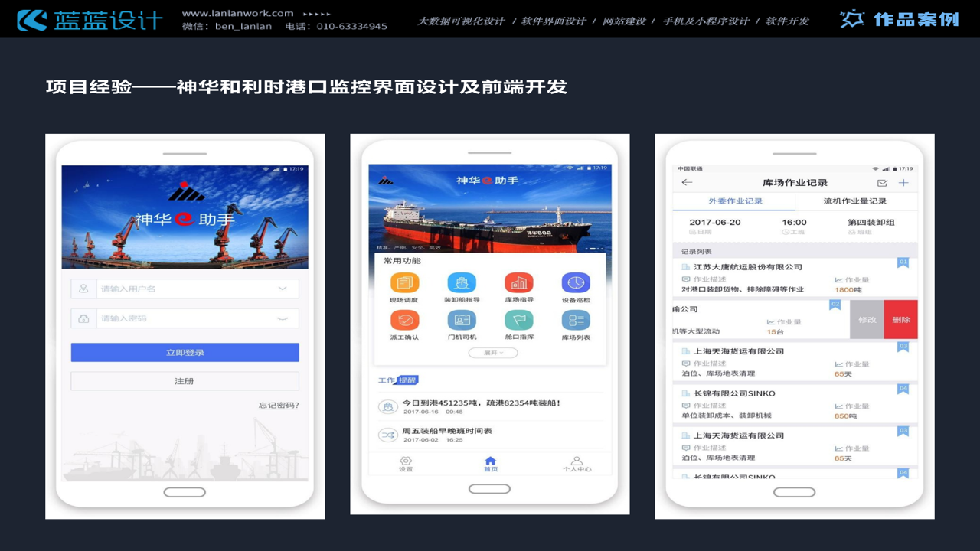
Task: Tap checkbox edit icon in 库场作业记录 header
Action: [882, 183]
